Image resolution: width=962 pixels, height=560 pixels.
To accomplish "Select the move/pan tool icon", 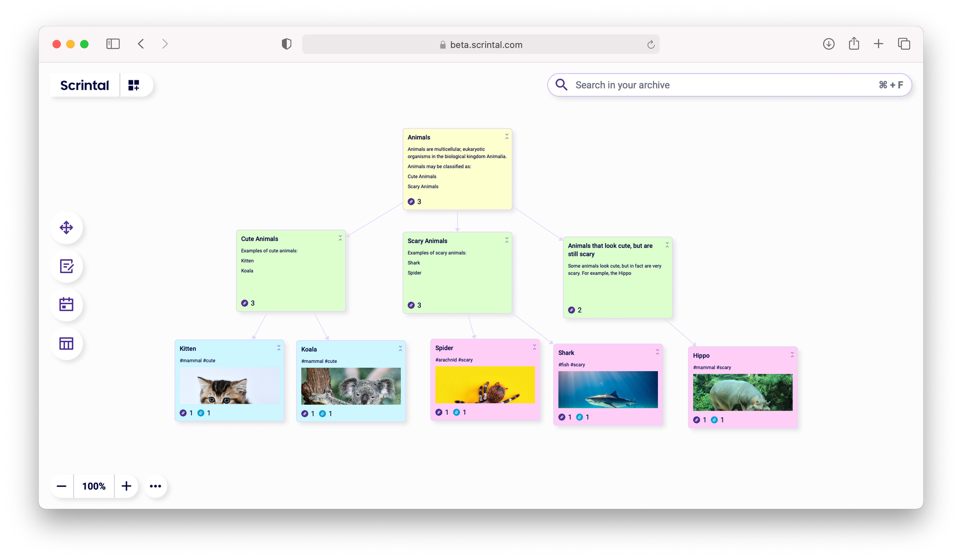I will pos(66,227).
